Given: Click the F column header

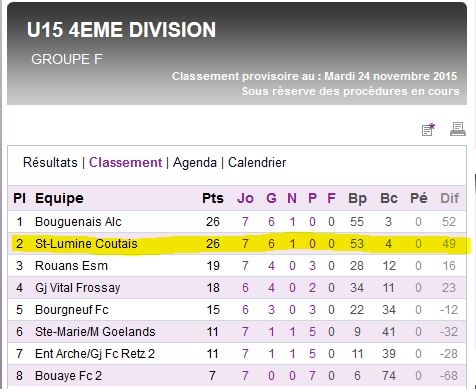Looking at the screenshot, I should [331, 198].
